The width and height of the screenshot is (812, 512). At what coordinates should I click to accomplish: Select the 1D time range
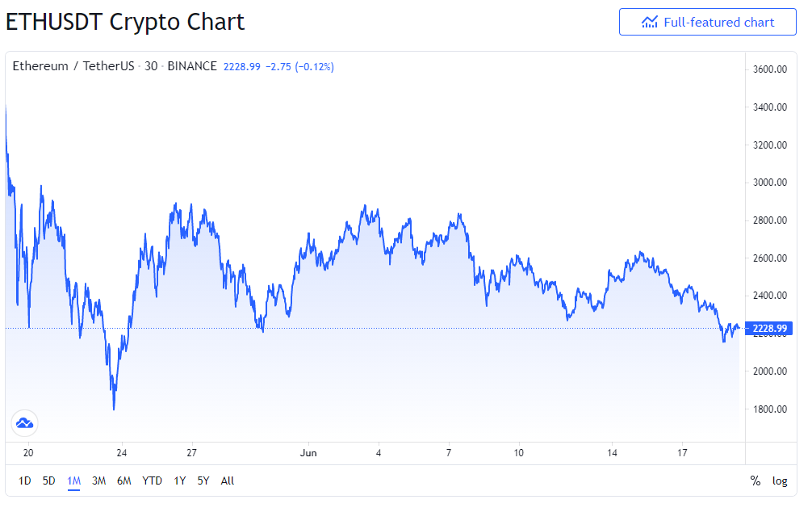pyautogui.click(x=24, y=481)
